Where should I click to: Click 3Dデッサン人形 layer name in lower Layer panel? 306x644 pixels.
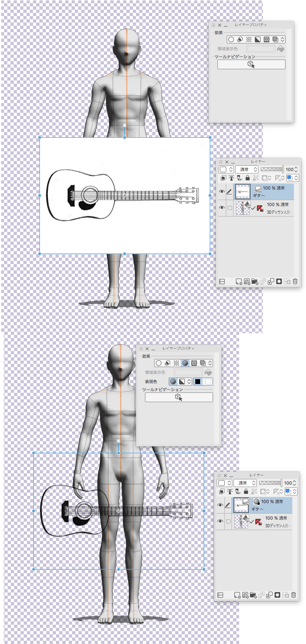point(278,526)
